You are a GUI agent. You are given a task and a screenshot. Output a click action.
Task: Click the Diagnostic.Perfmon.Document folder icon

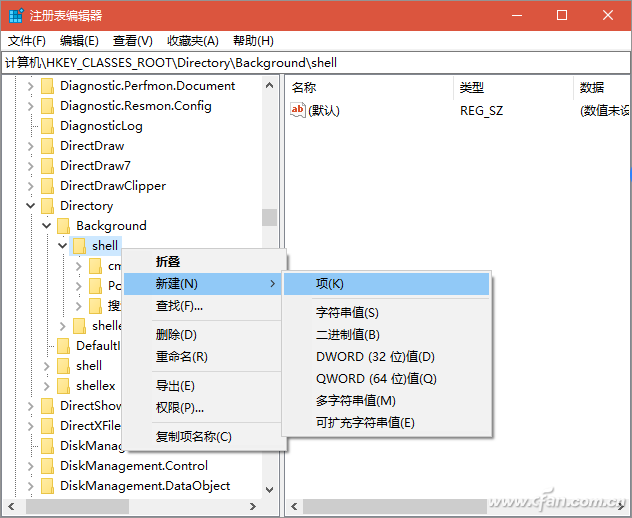(48, 86)
